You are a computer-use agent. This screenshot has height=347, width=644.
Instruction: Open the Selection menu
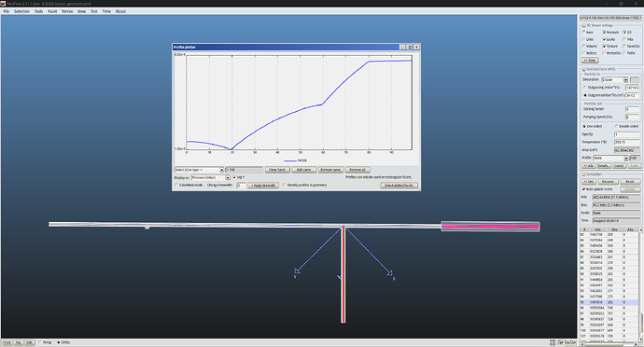click(21, 11)
